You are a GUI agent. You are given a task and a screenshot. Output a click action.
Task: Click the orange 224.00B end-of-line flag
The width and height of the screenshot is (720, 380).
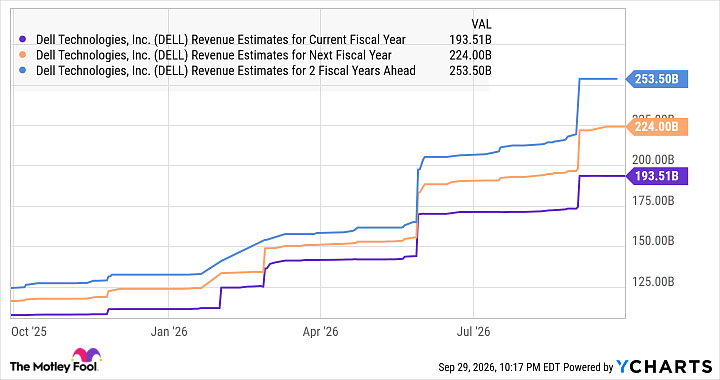pyautogui.click(x=657, y=127)
